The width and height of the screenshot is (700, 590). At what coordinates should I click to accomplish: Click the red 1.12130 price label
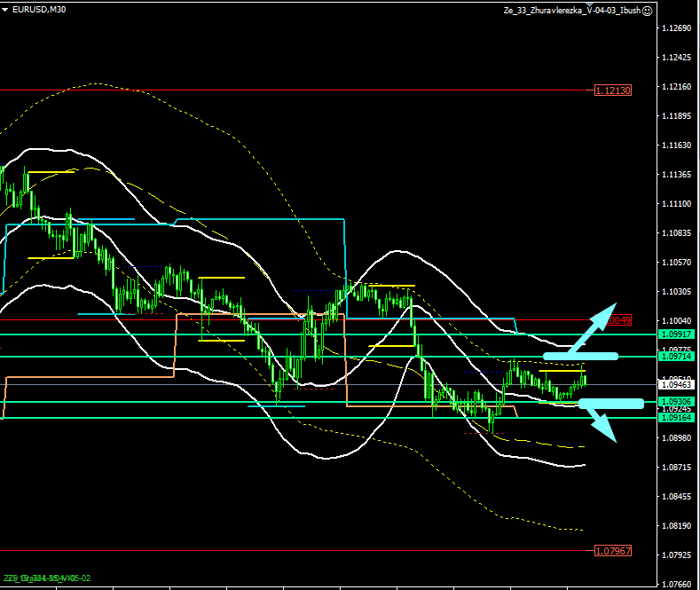coord(612,90)
